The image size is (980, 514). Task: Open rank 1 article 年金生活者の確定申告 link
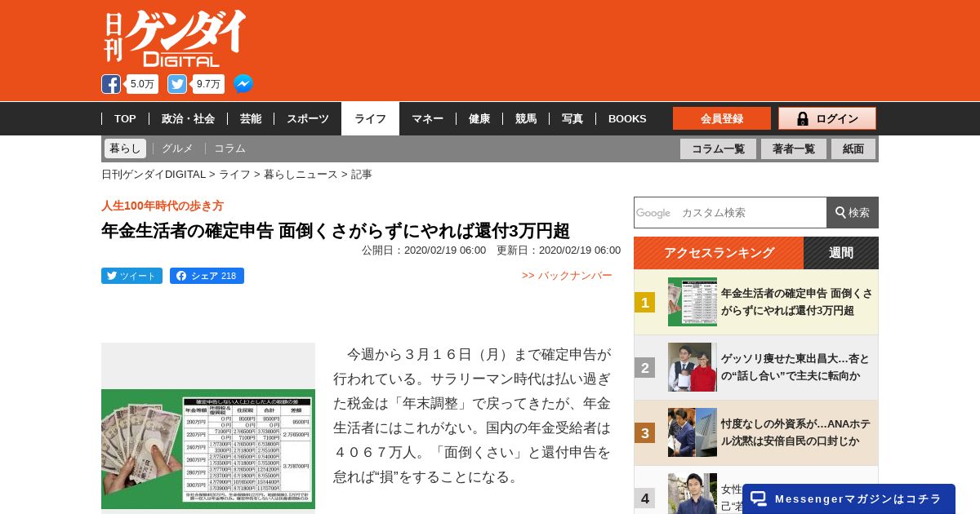[x=796, y=302]
